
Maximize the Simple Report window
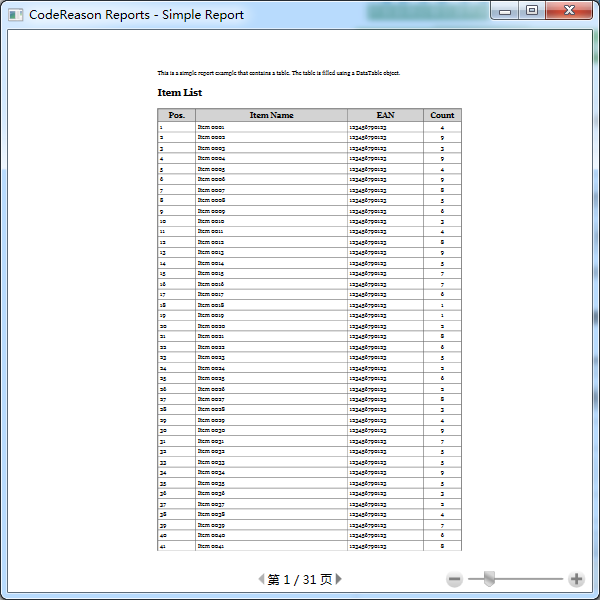point(532,11)
